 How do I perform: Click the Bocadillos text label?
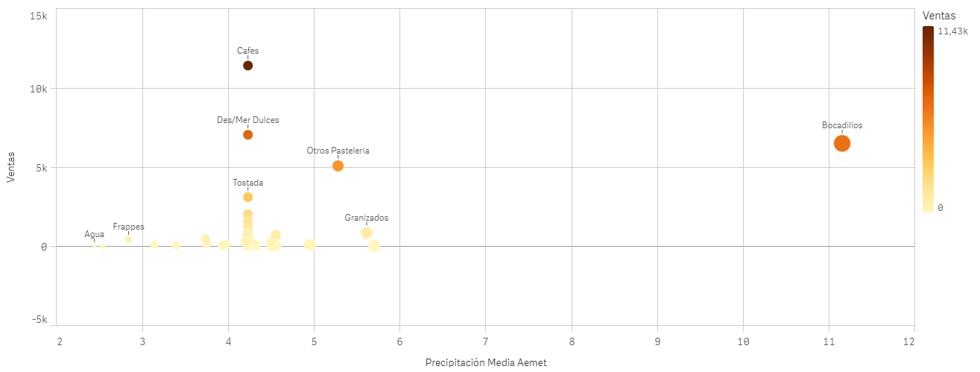click(x=842, y=125)
